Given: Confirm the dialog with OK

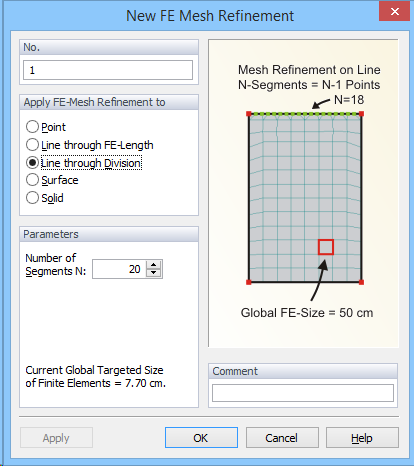Looking at the screenshot, I should (x=201, y=438).
